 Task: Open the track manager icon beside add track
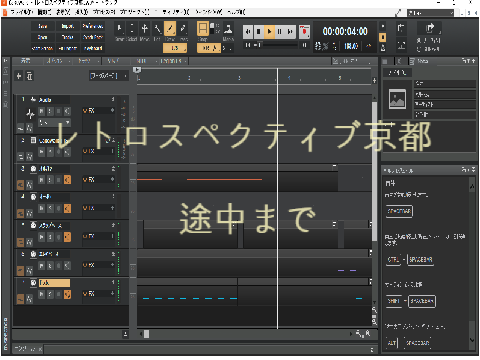point(30,76)
